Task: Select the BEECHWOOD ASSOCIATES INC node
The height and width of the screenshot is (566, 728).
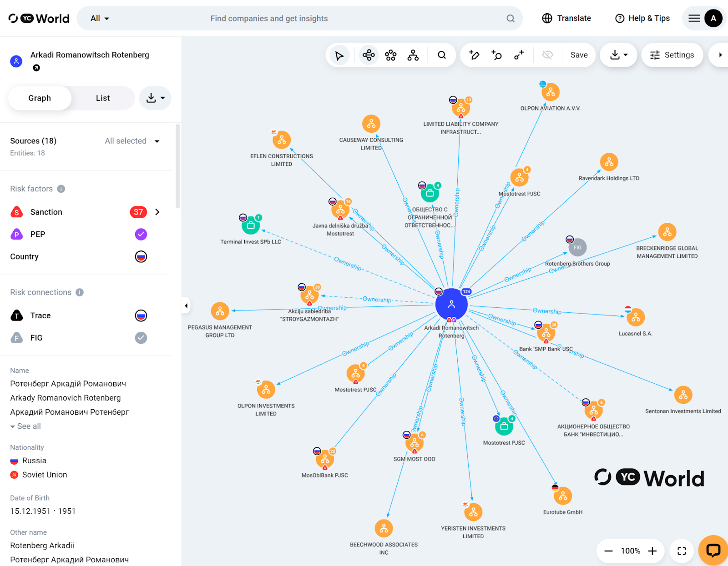Action: tap(384, 529)
